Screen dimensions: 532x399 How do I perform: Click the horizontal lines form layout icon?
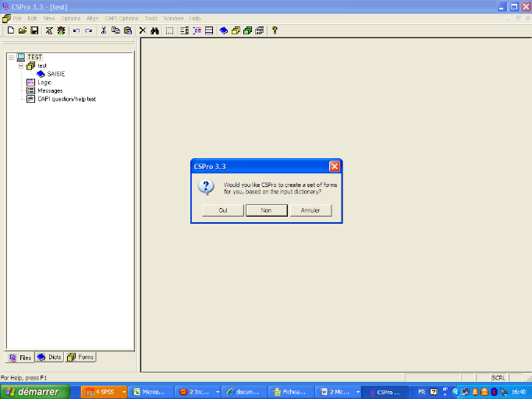point(209,30)
